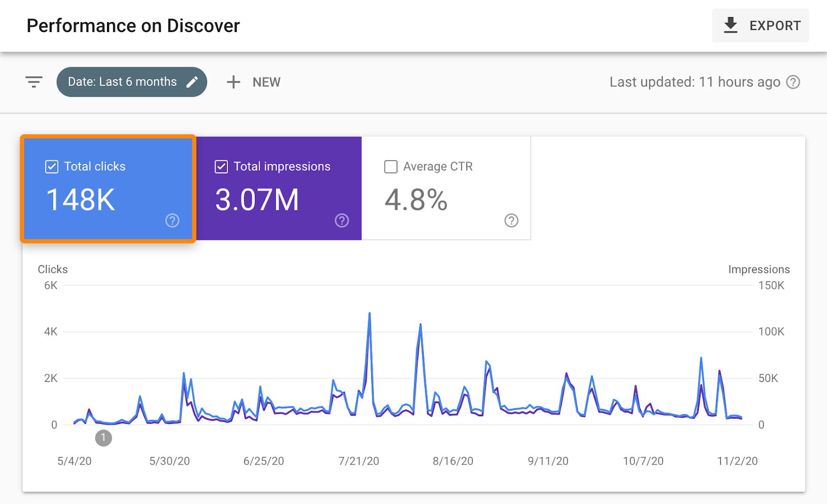Image resolution: width=827 pixels, height=504 pixels.
Task: Click the help icon on the Average CTR card
Action: [511, 221]
